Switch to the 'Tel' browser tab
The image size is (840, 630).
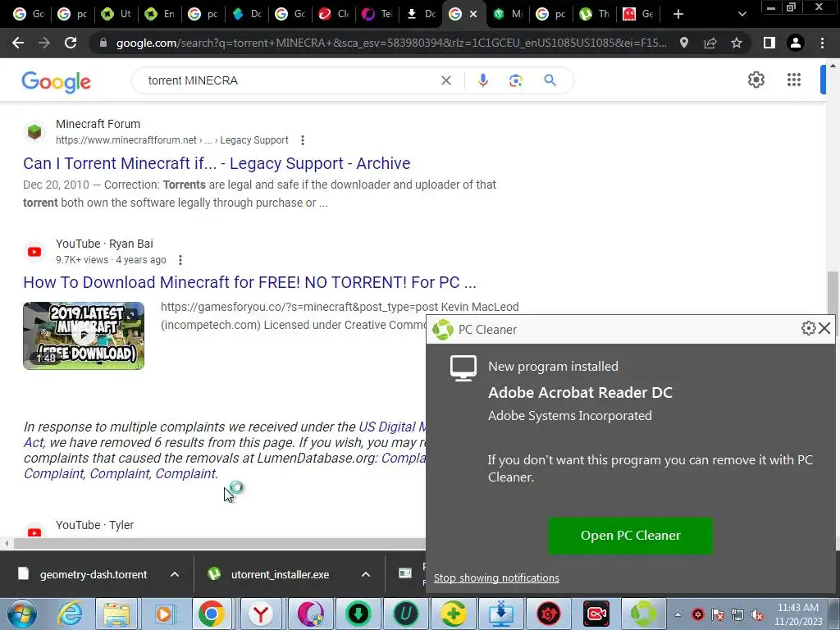click(377, 14)
